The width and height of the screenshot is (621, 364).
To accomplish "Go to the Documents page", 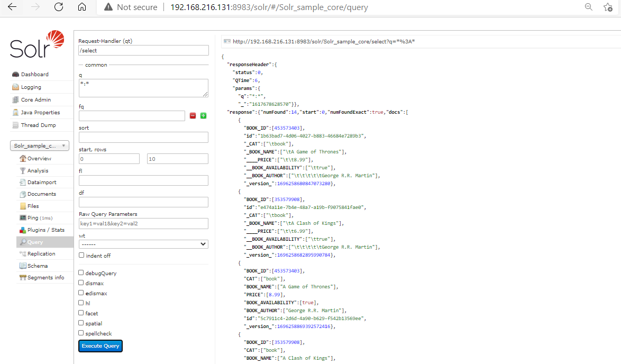I will pyautogui.click(x=42, y=194).
